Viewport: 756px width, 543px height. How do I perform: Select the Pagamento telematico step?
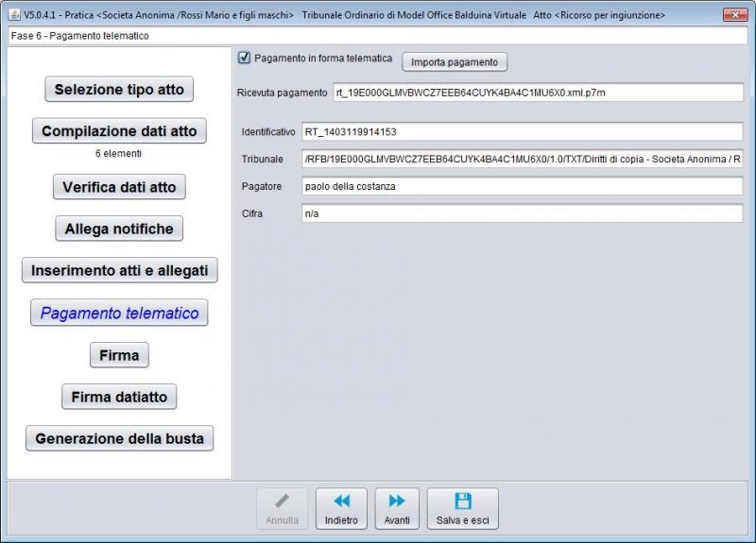point(119,314)
